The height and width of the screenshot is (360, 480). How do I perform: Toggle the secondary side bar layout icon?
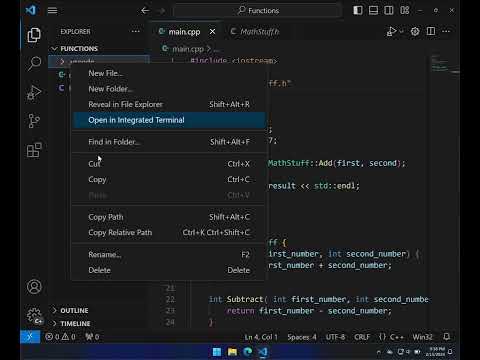coord(389,10)
